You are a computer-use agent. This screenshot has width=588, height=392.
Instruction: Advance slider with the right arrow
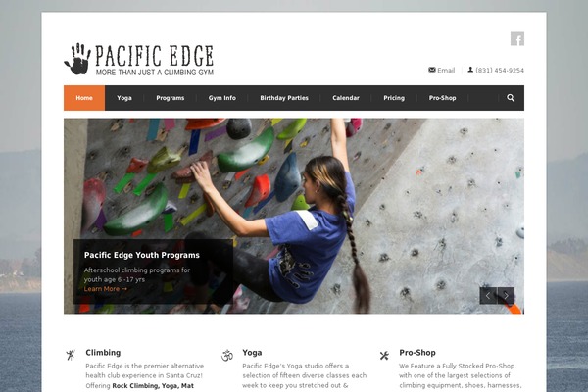pyautogui.click(x=506, y=296)
